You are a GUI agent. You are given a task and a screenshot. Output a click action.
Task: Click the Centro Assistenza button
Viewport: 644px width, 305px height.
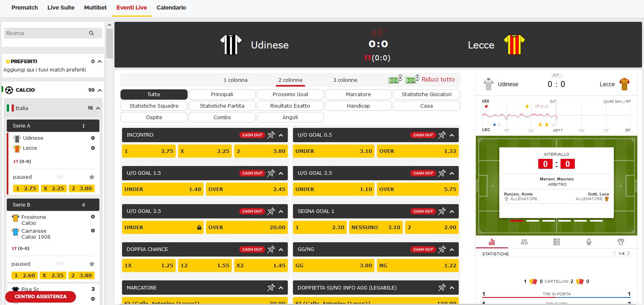pyautogui.click(x=41, y=297)
